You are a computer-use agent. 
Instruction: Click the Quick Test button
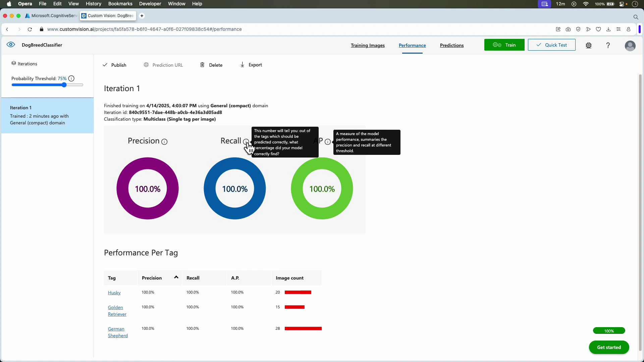coord(551,45)
